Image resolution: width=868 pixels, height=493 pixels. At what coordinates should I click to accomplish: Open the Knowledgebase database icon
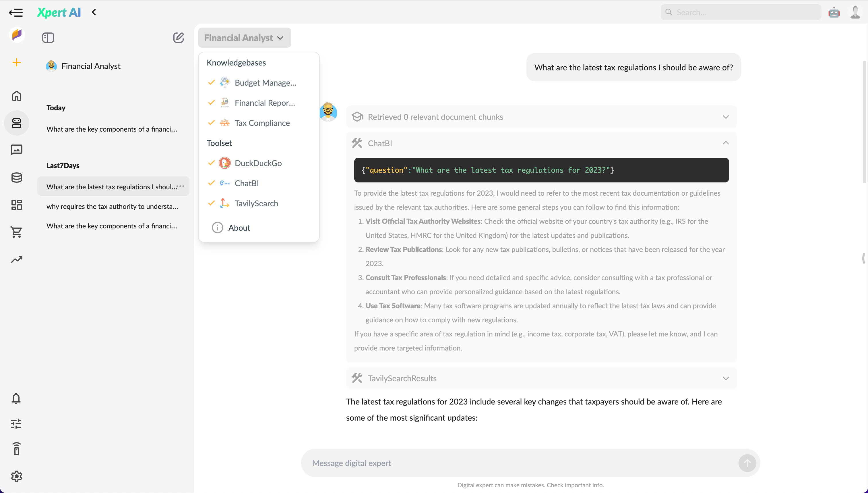click(x=16, y=178)
